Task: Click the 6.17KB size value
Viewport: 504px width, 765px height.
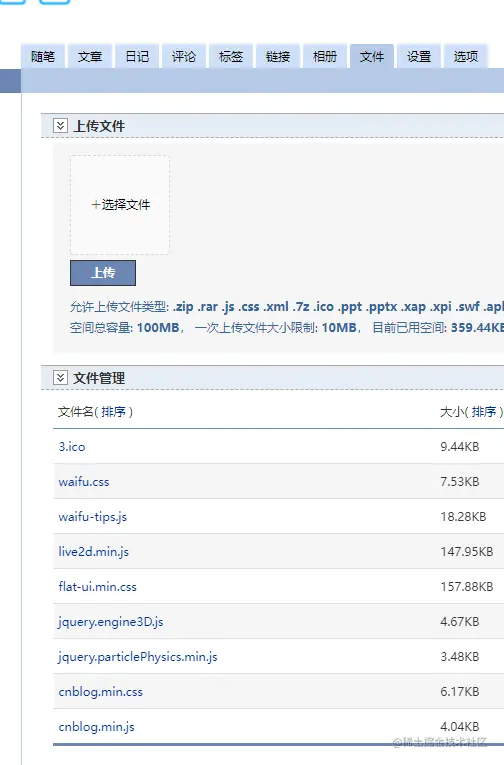Action: click(460, 692)
